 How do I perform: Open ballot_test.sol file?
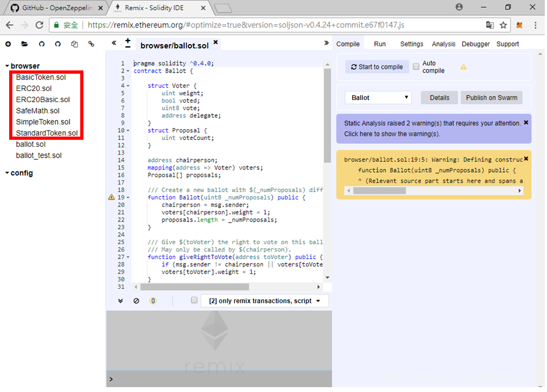pos(39,155)
